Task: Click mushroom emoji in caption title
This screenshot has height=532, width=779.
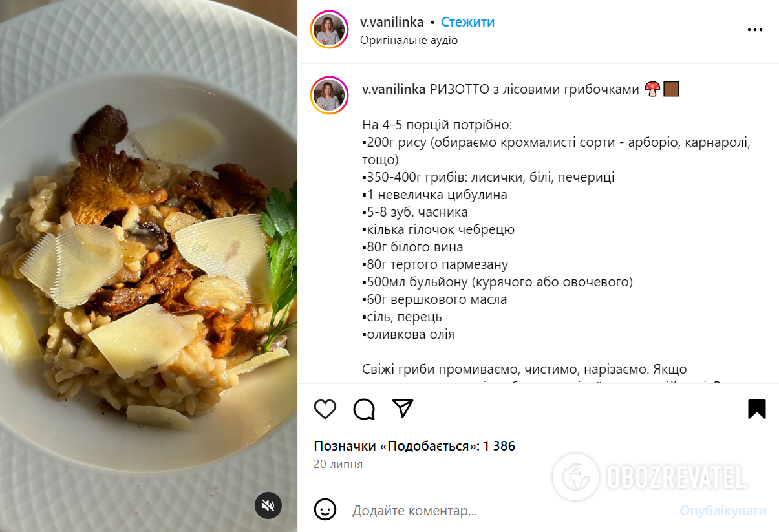Action: click(x=652, y=89)
